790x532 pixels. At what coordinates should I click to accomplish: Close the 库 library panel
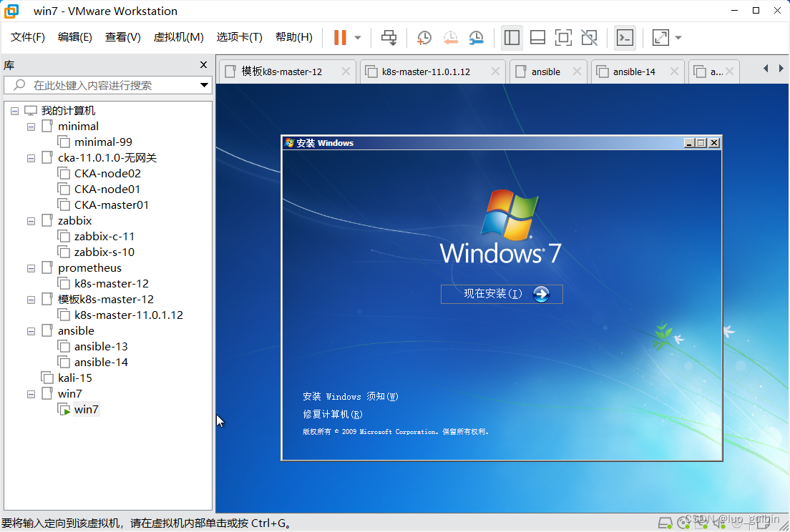tap(203, 64)
